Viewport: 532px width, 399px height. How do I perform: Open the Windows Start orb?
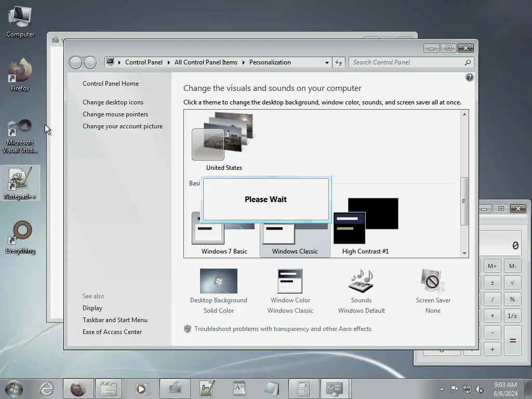click(x=14, y=389)
